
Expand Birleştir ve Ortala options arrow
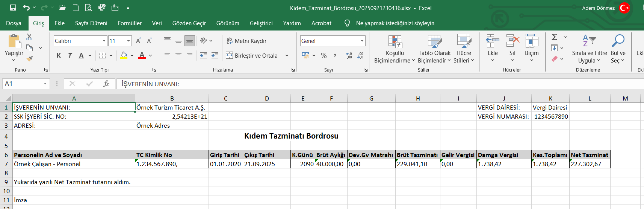tap(287, 56)
